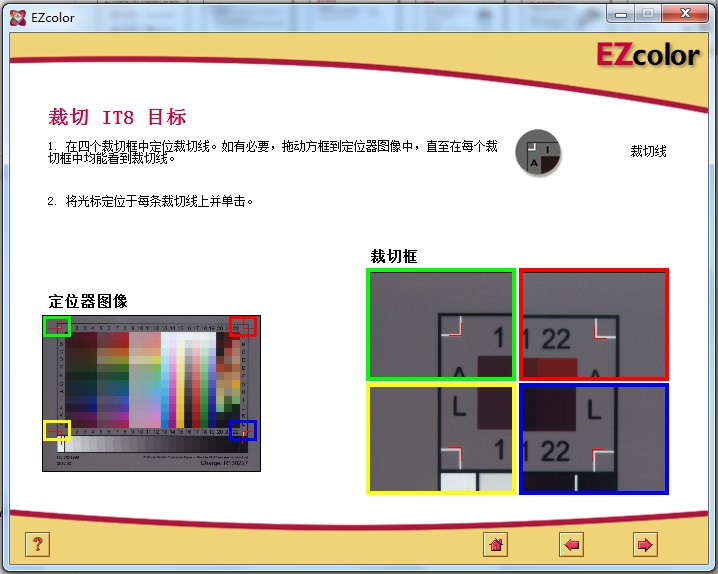This screenshot has width=718, height=574.
Task: Click the crop mark inside yellow crop box
Action: tap(452, 456)
